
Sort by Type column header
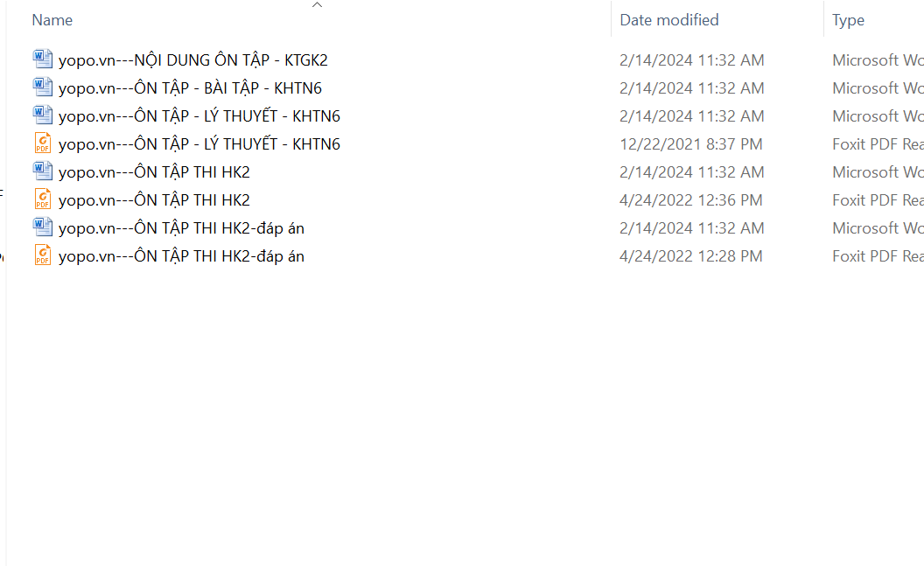(x=848, y=21)
